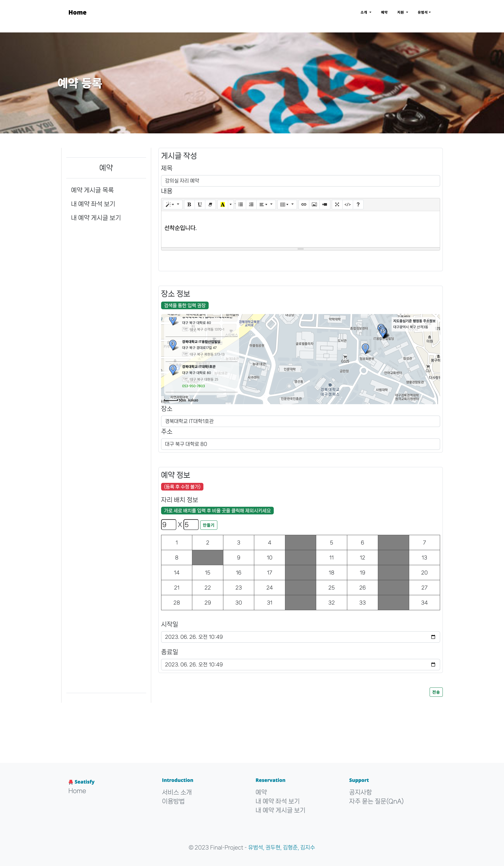Image resolution: width=504 pixels, height=866 pixels.
Task: Click the insert link icon
Action: coord(304,204)
